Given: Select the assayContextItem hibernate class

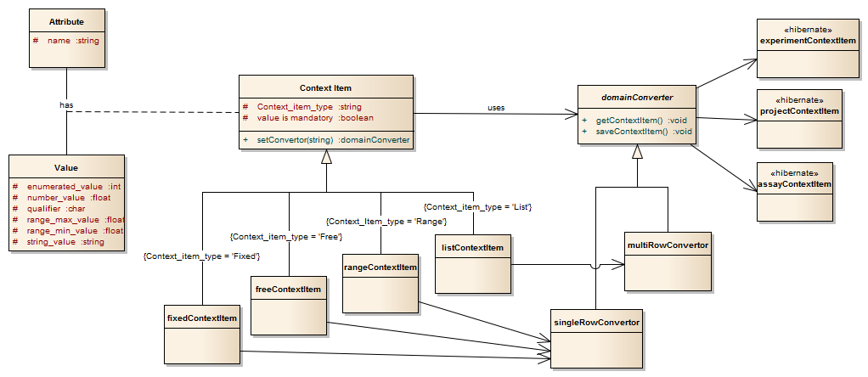Looking at the screenshot, I should pyautogui.click(x=794, y=183).
